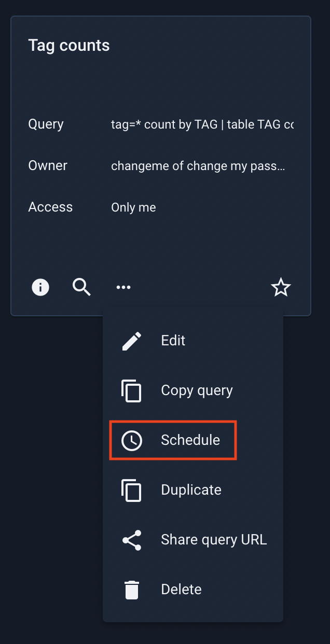Toggle the three-dot more options menu
The height and width of the screenshot is (644, 330).
(123, 287)
